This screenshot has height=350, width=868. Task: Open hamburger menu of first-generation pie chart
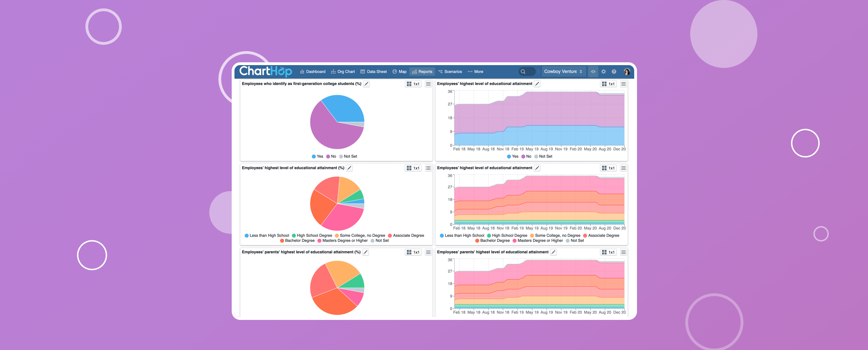point(428,84)
